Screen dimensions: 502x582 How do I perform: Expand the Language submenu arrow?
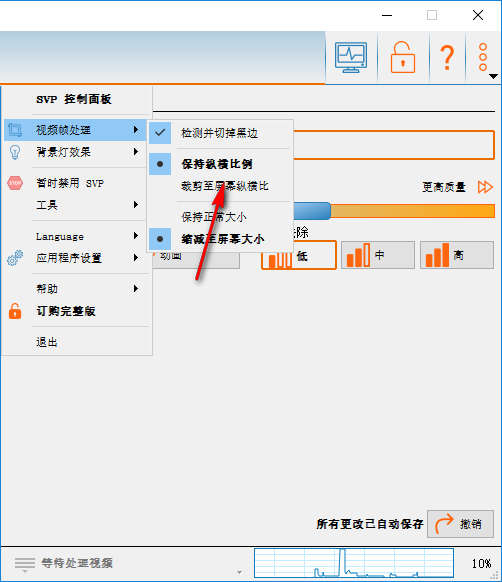136,236
